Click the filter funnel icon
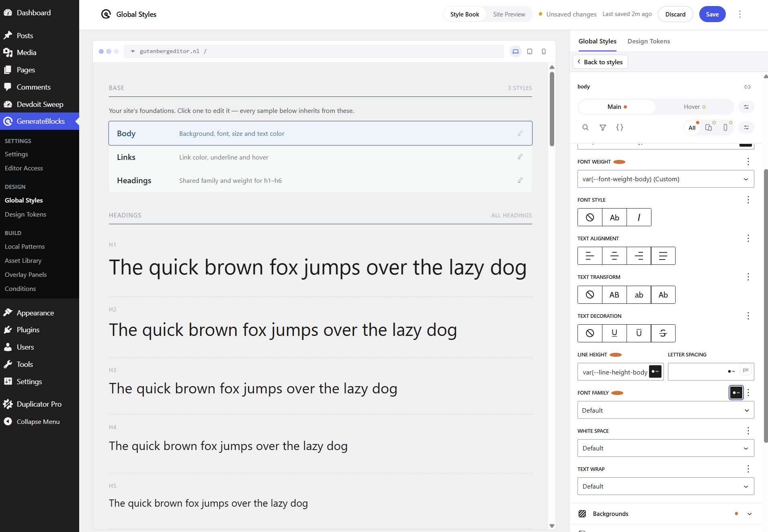 tap(603, 127)
